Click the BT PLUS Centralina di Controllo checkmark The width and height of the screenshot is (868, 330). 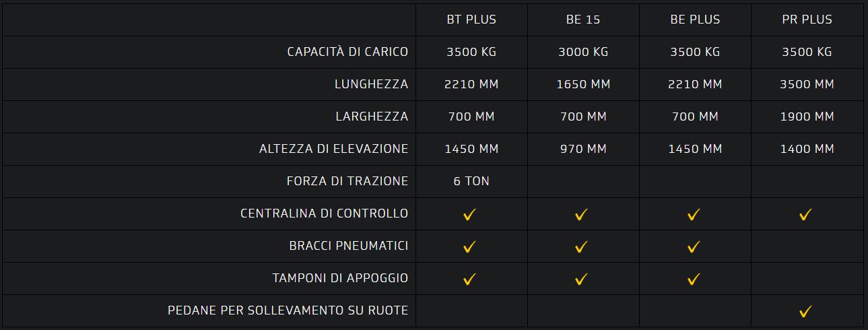(469, 214)
